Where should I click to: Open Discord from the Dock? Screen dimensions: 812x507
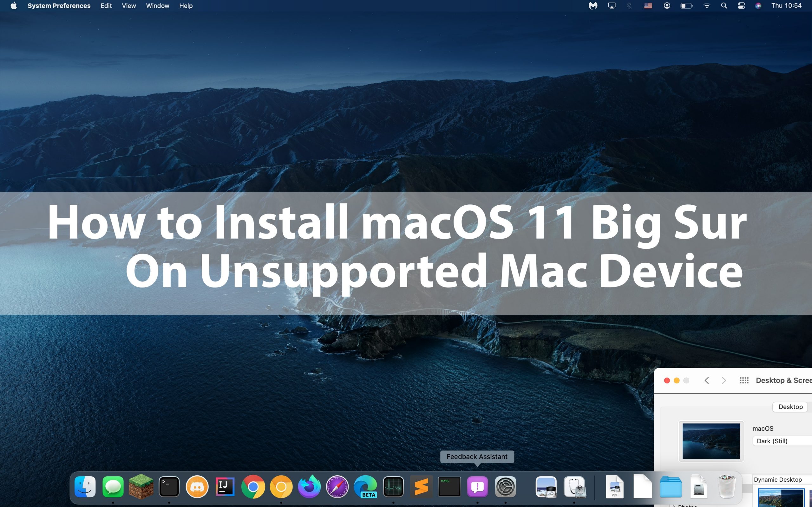197,486
